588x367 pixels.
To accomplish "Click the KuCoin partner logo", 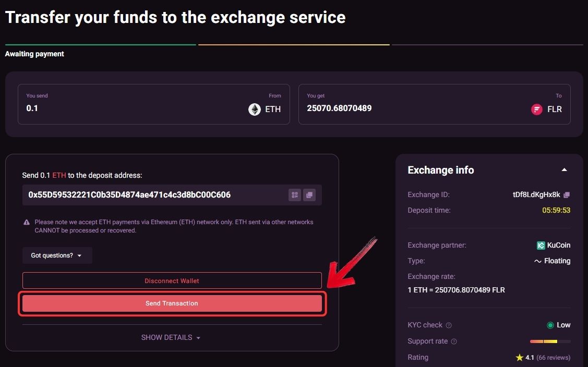I will point(541,245).
